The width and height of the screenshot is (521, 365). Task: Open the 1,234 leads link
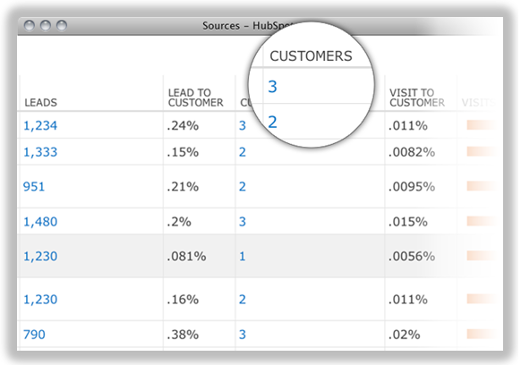click(x=40, y=126)
